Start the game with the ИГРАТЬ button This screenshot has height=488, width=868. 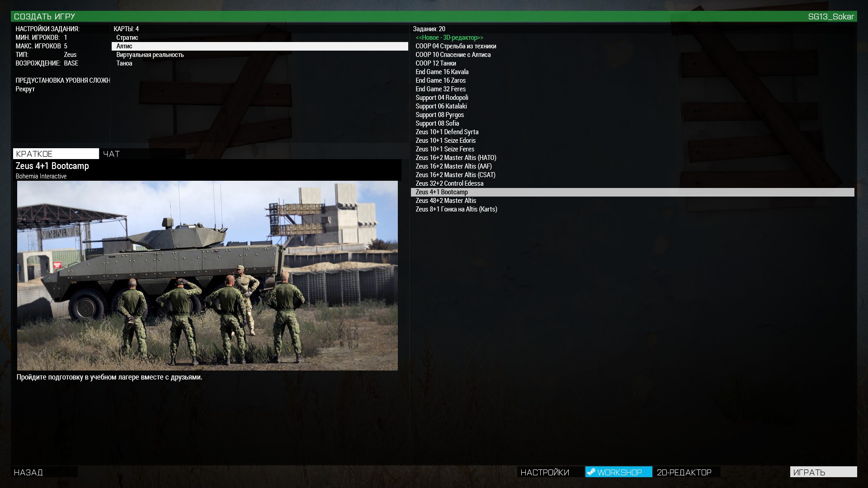[823, 472]
